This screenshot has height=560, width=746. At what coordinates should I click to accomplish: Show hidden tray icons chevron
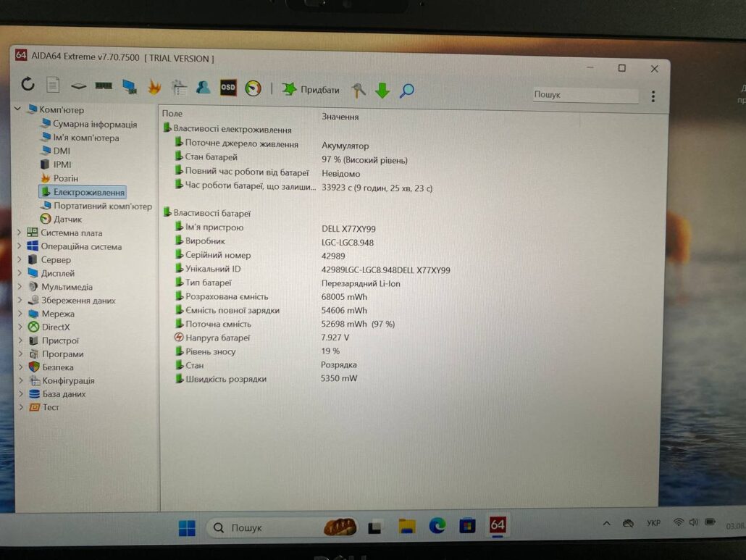coord(607,524)
